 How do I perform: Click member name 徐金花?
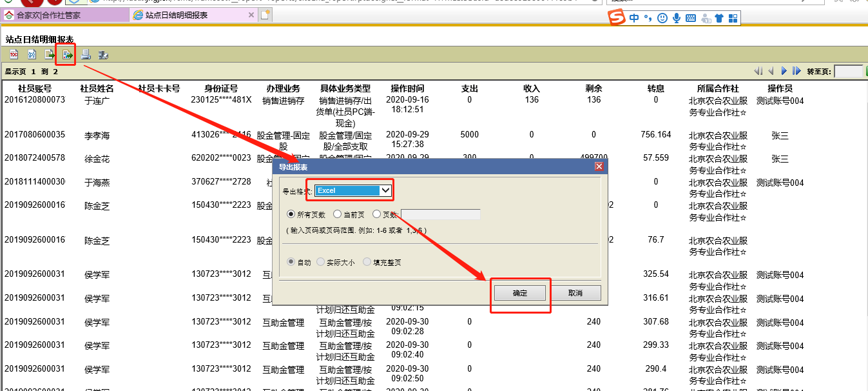point(97,159)
